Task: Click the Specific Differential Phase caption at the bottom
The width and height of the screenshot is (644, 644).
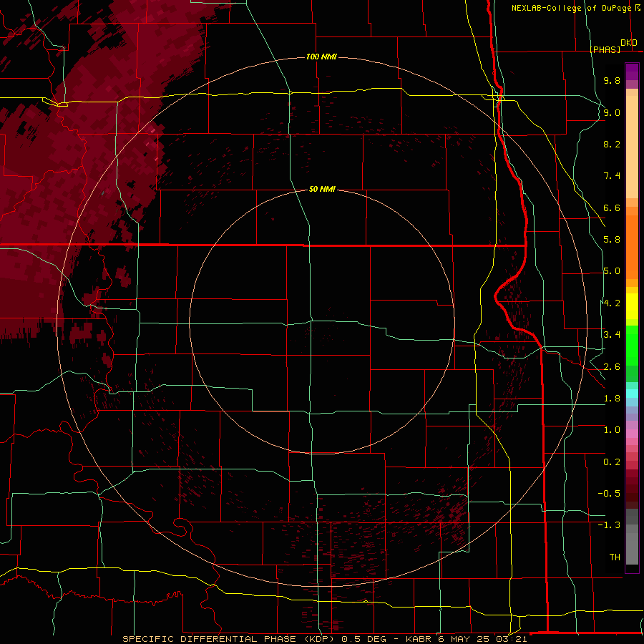Action: click(325, 639)
